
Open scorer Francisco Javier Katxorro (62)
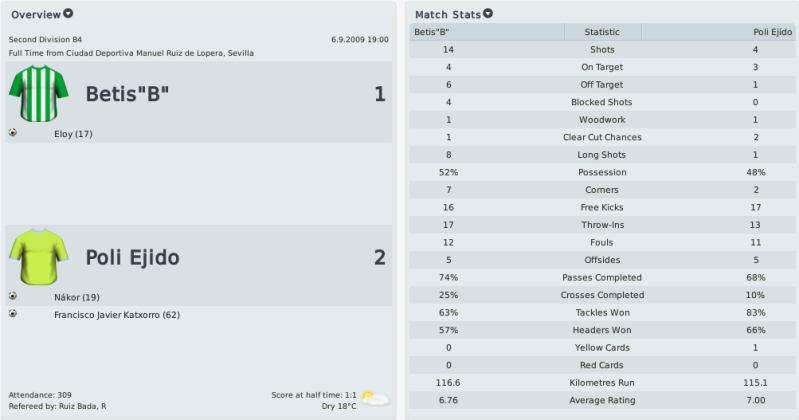point(117,315)
